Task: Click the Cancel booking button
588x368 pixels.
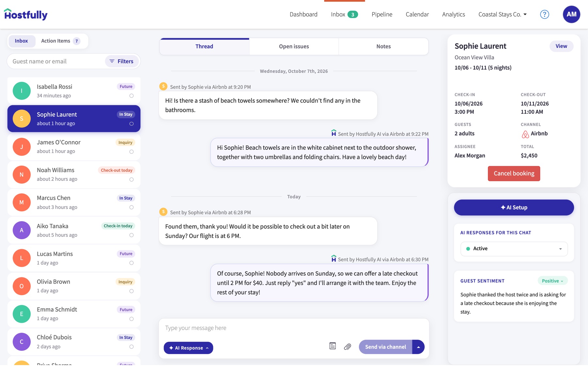Action: point(514,173)
